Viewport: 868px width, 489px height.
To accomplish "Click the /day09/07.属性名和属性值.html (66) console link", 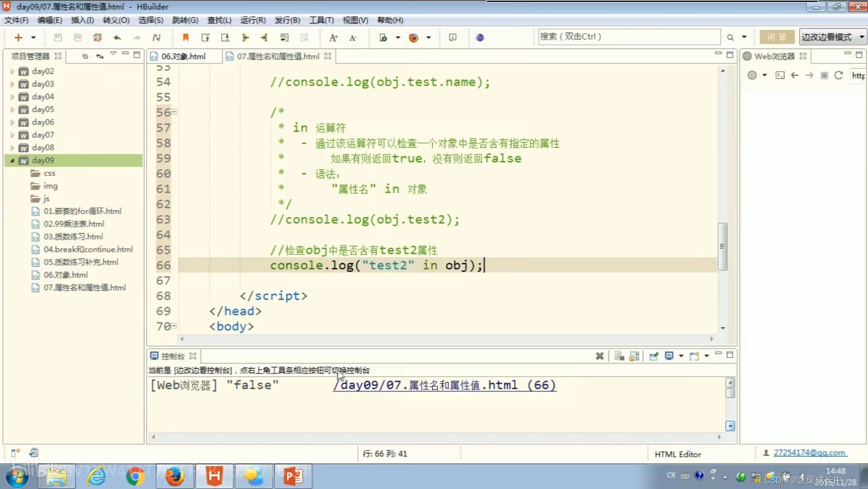I will pos(444,385).
